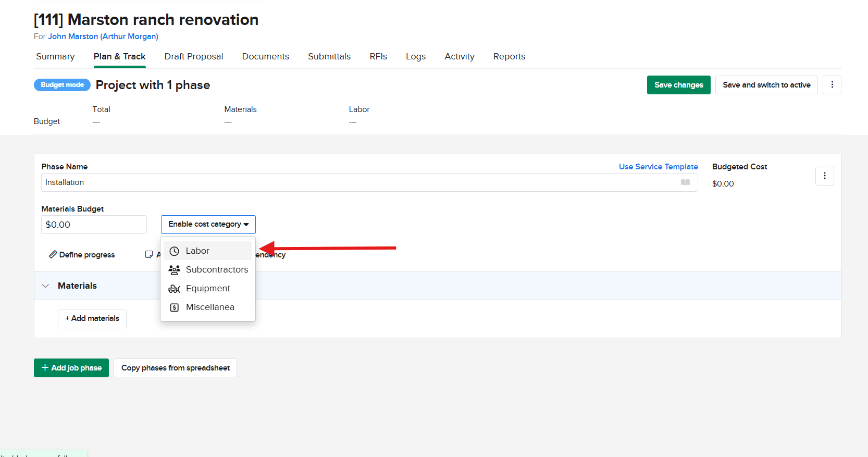This screenshot has width=868, height=457.
Task: Click the book icon in Phase Name field
Action: (685, 182)
